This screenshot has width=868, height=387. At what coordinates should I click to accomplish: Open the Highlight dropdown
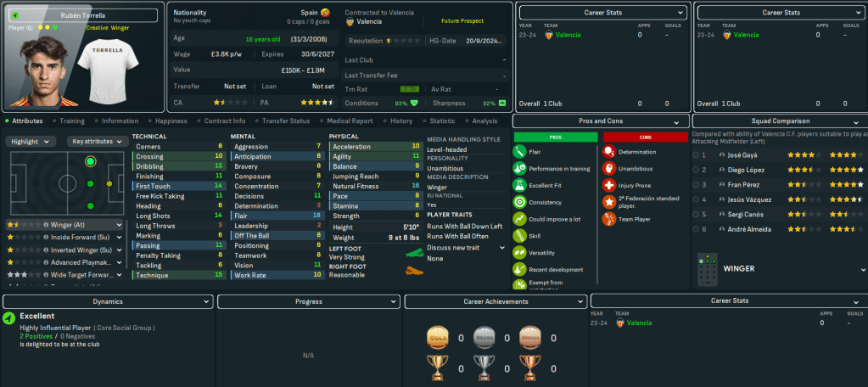pyautogui.click(x=31, y=142)
